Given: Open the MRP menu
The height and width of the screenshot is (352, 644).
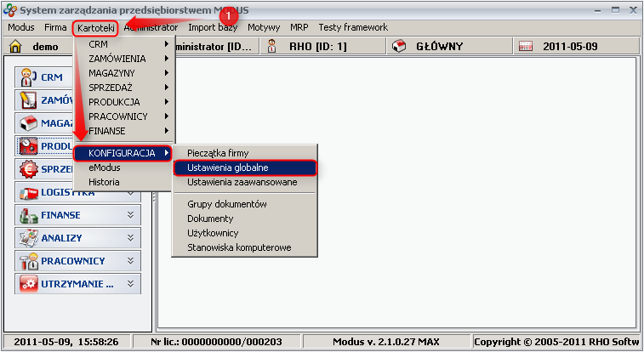Looking at the screenshot, I should (299, 27).
